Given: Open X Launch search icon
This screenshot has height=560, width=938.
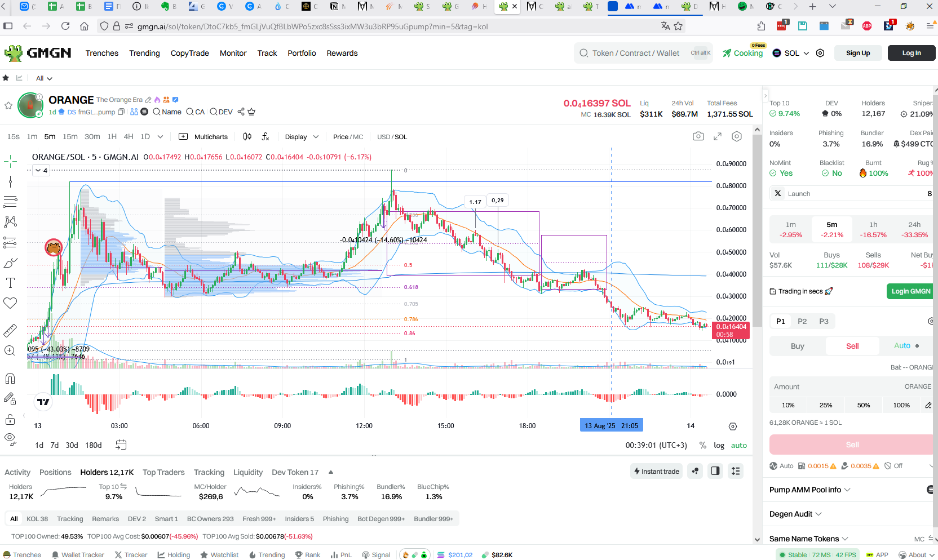Looking at the screenshot, I should (x=778, y=193).
